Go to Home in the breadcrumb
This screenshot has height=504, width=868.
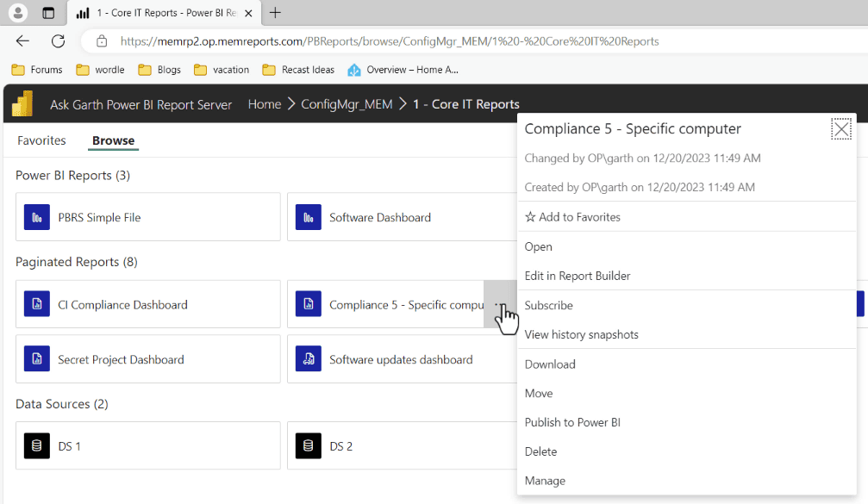pos(265,104)
